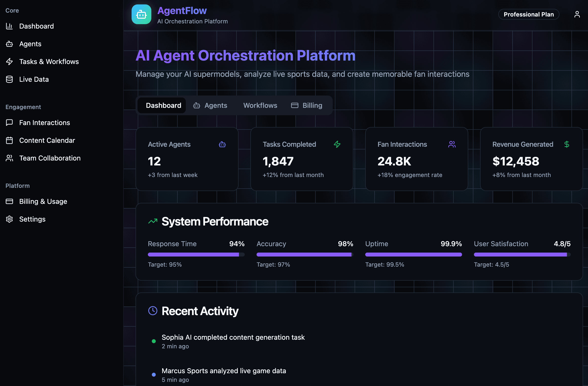Click the '$12,458' revenue value

516,161
